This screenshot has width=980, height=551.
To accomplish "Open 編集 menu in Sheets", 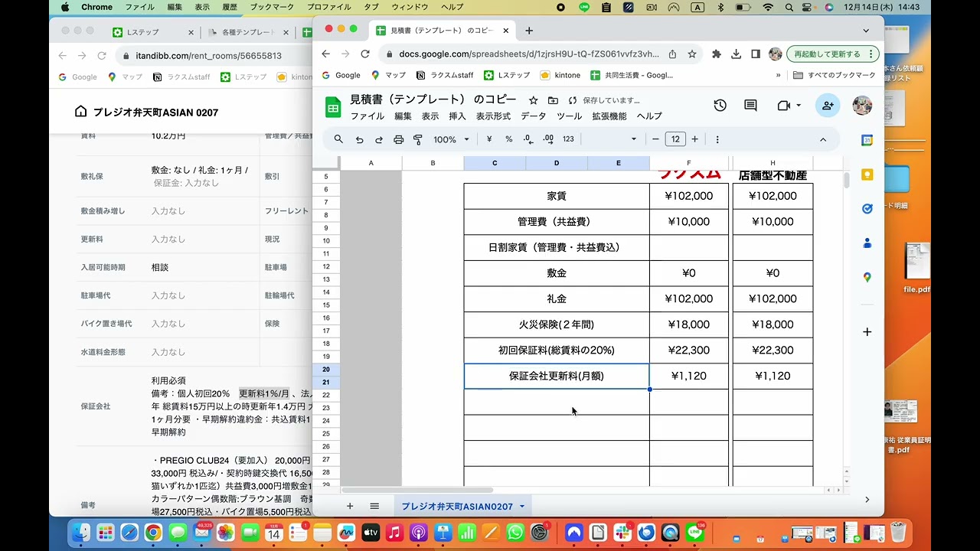I will [403, 116].
